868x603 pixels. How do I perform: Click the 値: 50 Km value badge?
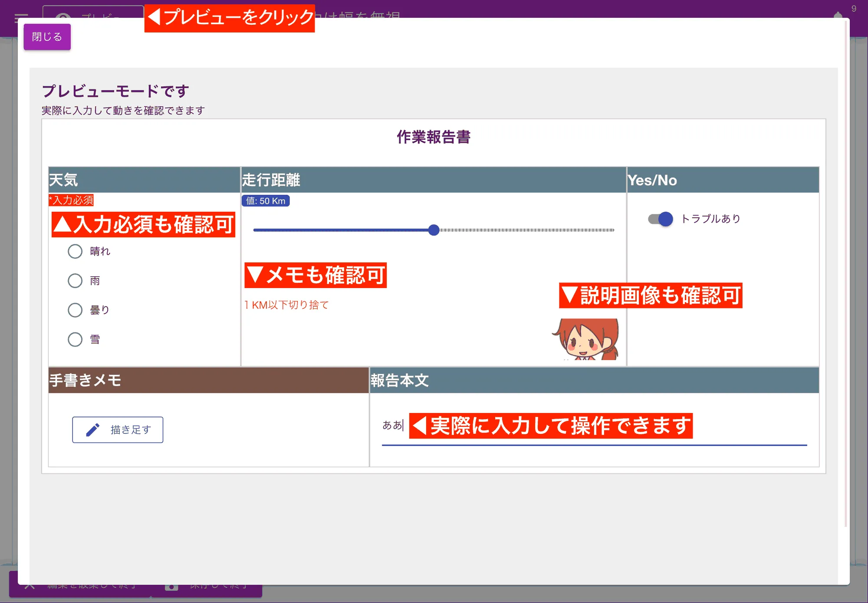tap(266, 201)
